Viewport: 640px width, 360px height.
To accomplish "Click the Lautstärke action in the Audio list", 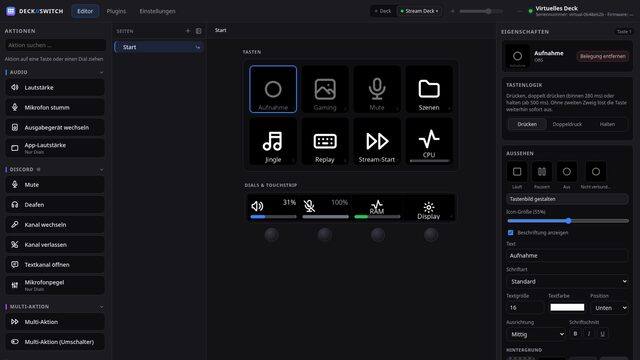I will click(55, 87).
